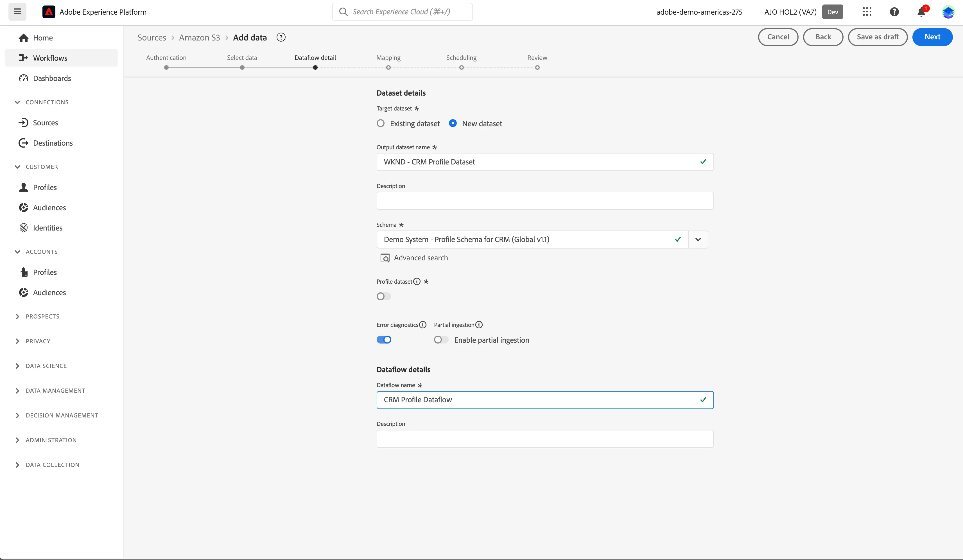
Task: Enable the Profile dataset toggle
Action: [x=384, y=297]
